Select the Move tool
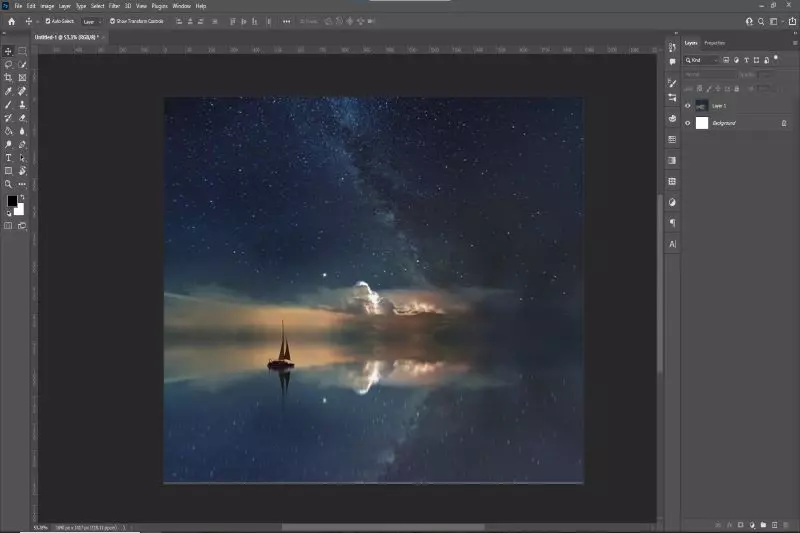Image resolution: width=800 pixels, height=533 pixels. pyautogui.click(x=9, y=51)
